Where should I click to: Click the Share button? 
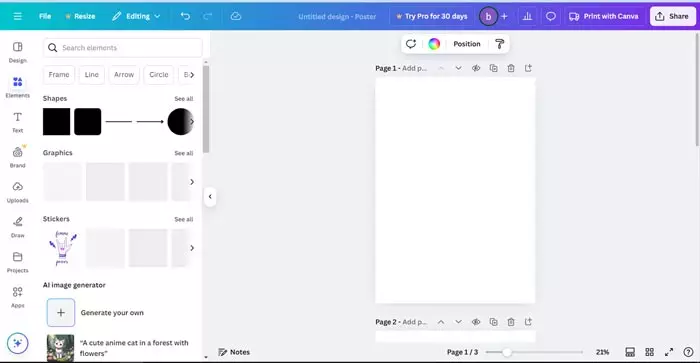tap(672, 16)
